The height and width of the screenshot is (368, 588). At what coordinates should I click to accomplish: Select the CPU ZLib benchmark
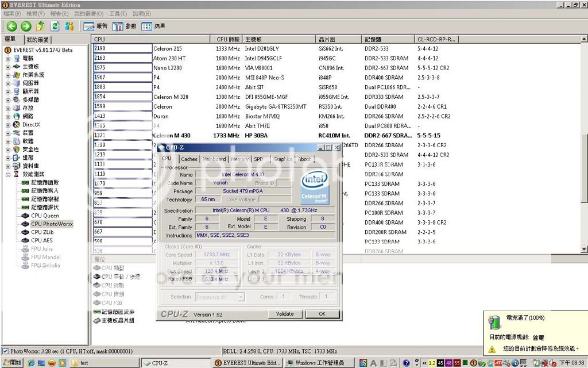coord(42,232)
